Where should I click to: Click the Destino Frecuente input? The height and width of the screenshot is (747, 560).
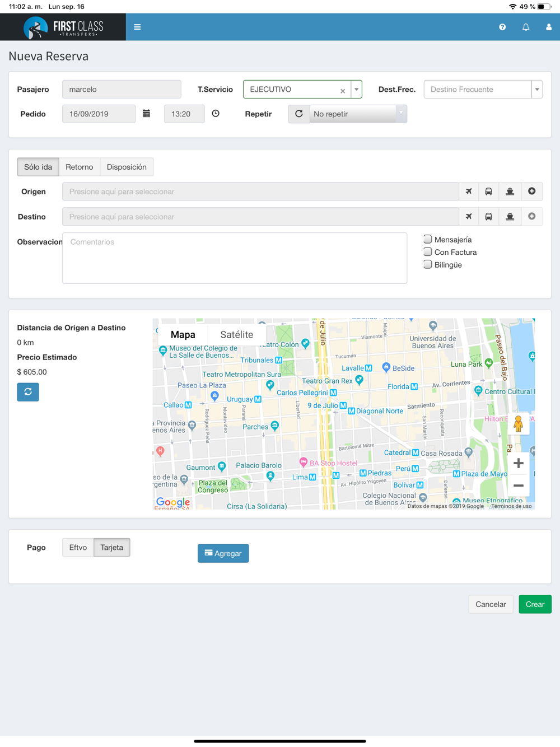(478, 90)
